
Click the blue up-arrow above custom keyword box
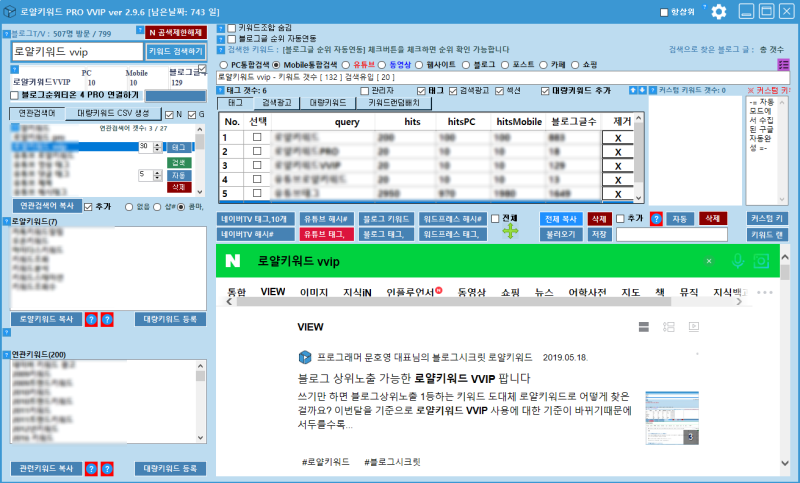(x=633, y=90)
